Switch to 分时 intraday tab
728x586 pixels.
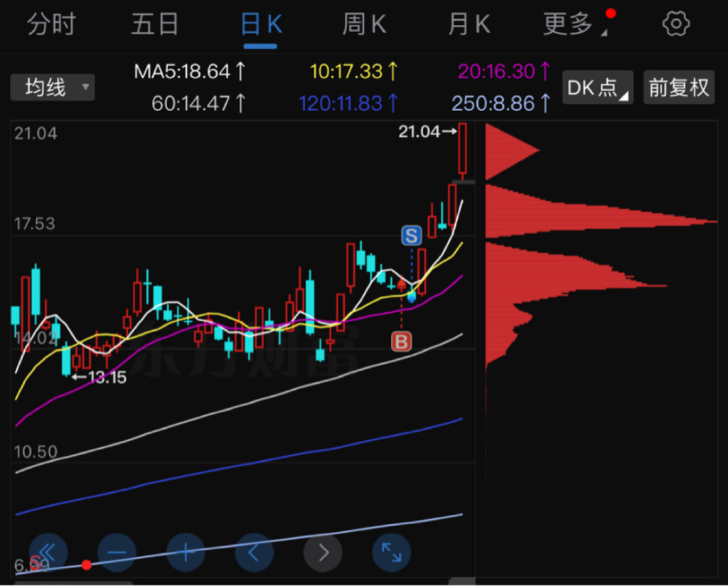[51, 24]
